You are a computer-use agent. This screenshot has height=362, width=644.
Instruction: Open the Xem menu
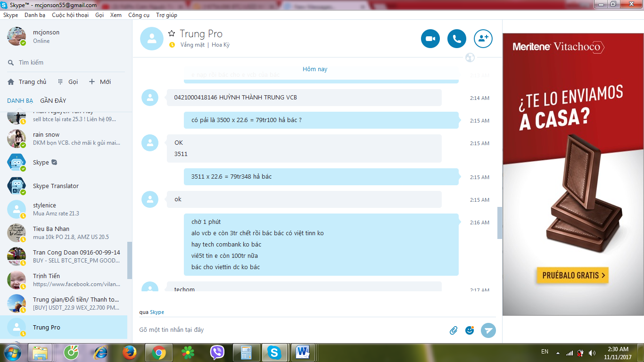(x=116, y=15)
